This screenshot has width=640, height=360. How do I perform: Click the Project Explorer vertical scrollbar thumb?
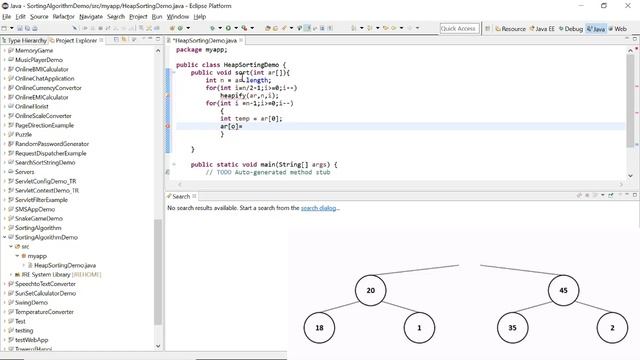click(x=158, y=272)
